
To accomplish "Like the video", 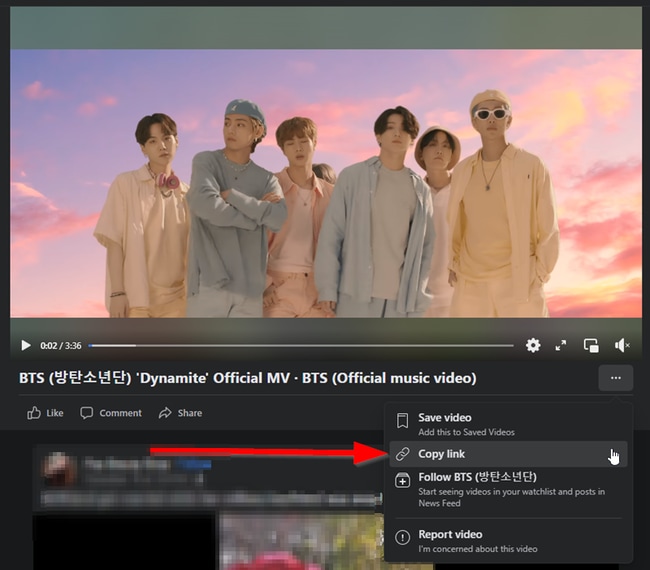I will click(45, 413).
